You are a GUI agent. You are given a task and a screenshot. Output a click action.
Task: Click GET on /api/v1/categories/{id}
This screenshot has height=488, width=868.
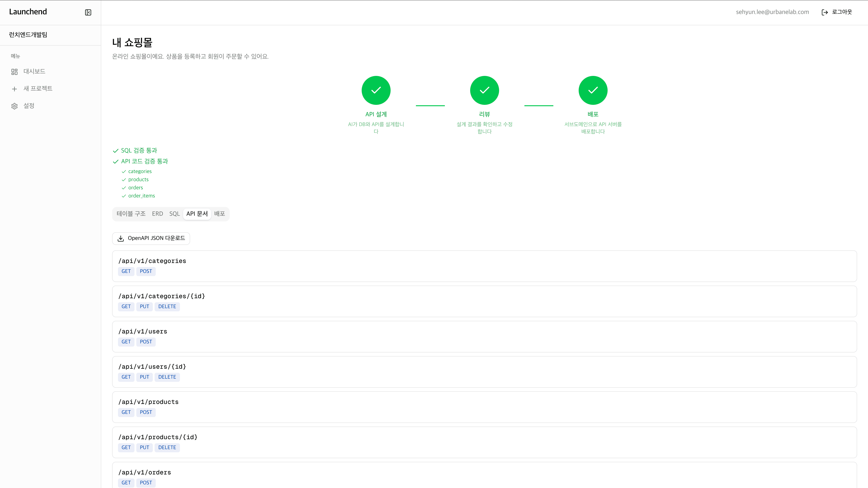pos(126,307)
